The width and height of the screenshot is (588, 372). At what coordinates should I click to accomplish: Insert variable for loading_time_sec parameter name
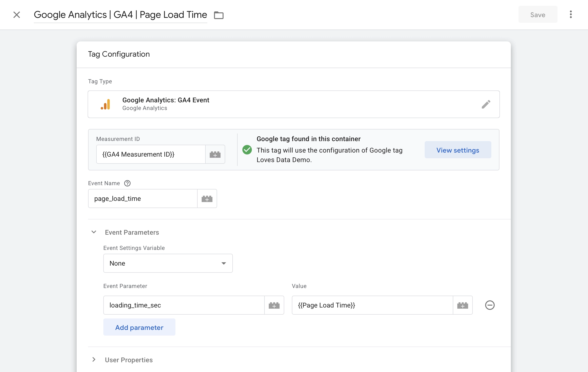tap(274, 305)
